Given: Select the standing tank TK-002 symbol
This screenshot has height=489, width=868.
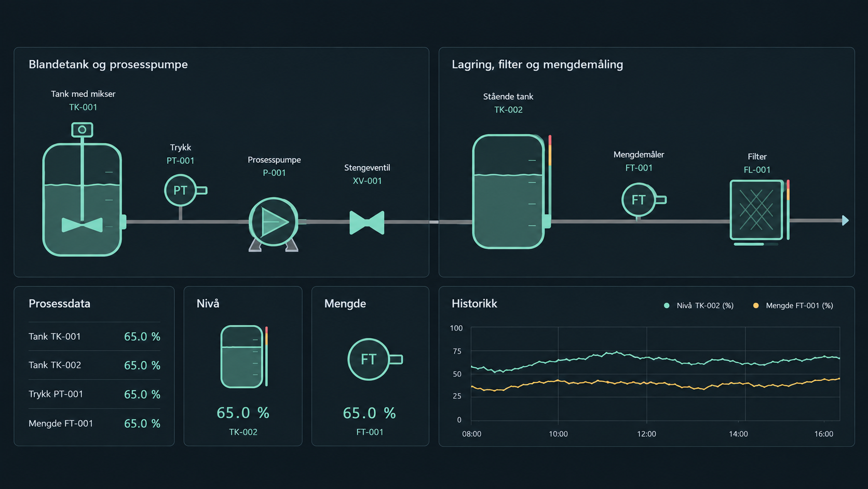Looking at the screenshot, I should tap(509, 191).
